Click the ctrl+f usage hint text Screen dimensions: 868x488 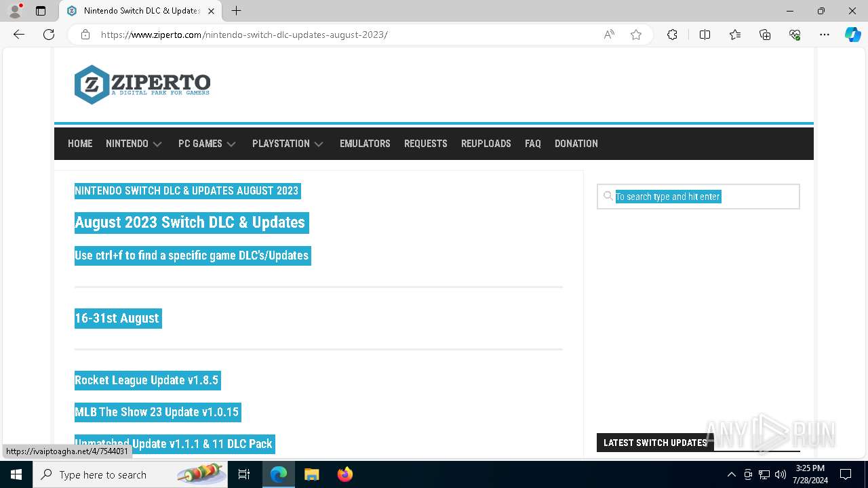(193, 256)
